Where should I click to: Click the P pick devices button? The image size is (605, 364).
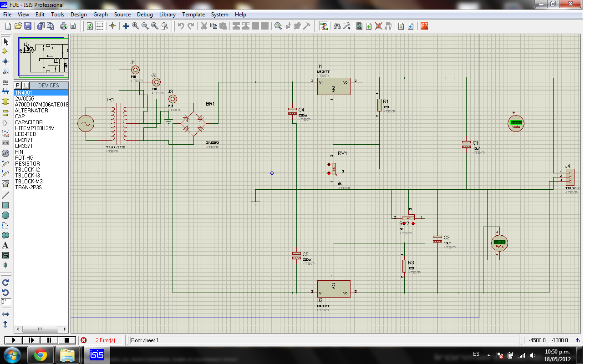point(18,86)
